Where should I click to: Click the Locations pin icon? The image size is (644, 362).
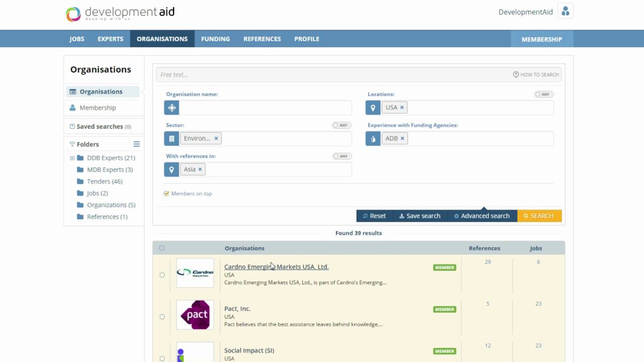click(x=373, y=108)
